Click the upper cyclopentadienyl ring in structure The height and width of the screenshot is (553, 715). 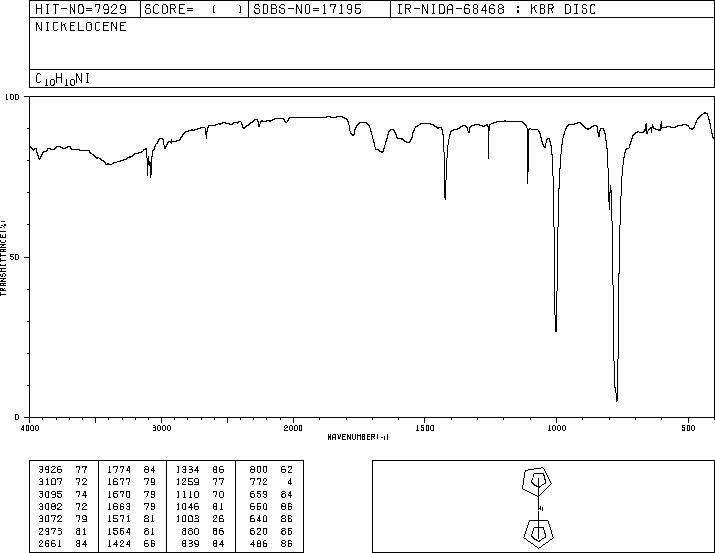[x=538, y=481]
